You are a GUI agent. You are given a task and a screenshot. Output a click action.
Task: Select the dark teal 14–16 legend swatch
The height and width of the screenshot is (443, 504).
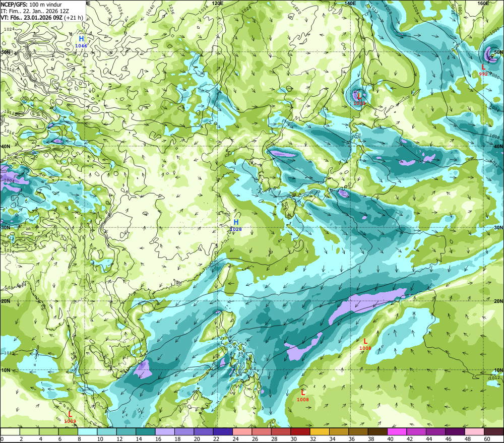(146, 431)
